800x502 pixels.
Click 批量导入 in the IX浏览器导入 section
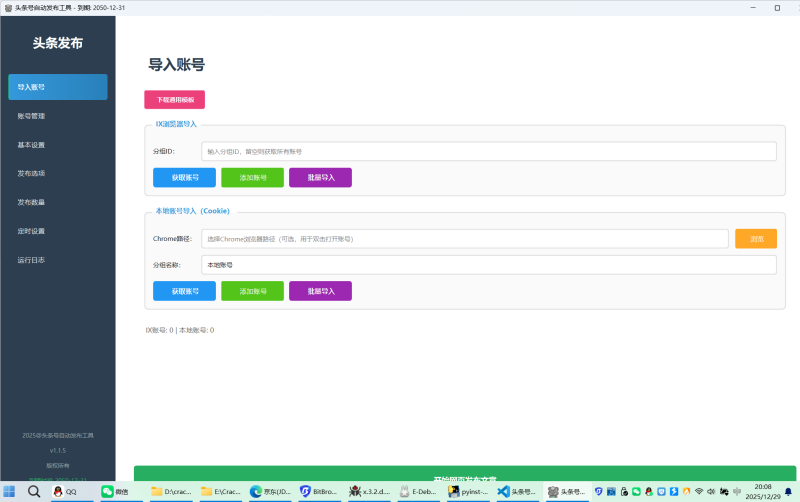(x=320, y=178)
